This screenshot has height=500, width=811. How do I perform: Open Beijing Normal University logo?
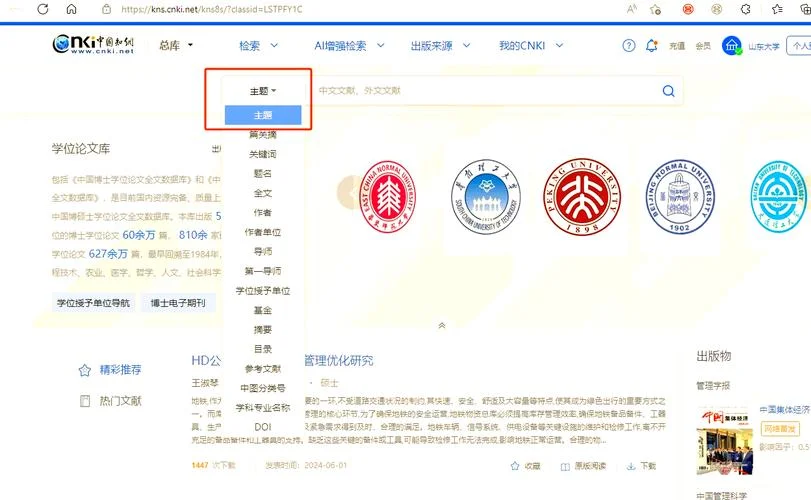[x=680, y=196]
